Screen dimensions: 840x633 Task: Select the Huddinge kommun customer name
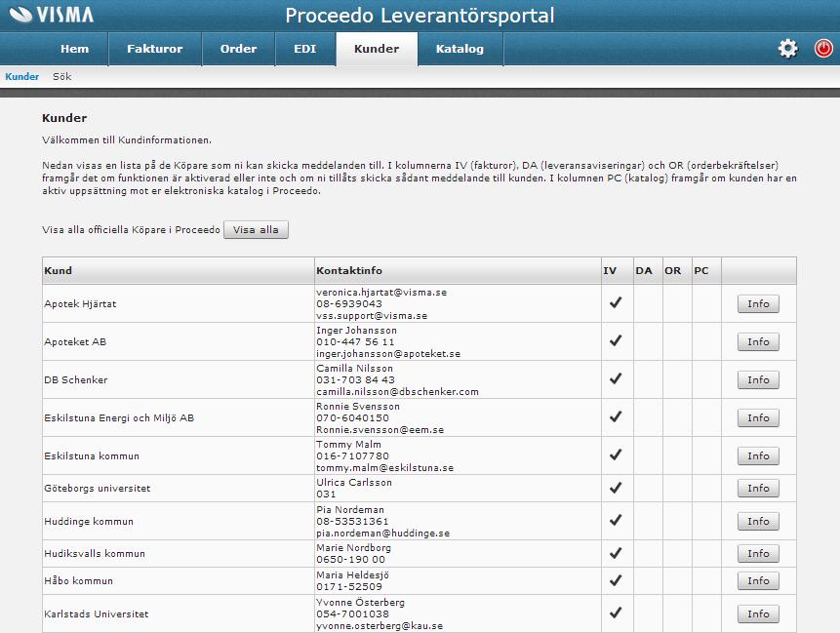tap(89, 521)
